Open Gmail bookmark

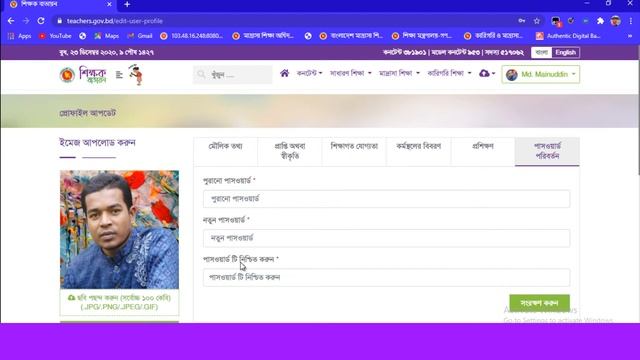(x=140, y=36)
